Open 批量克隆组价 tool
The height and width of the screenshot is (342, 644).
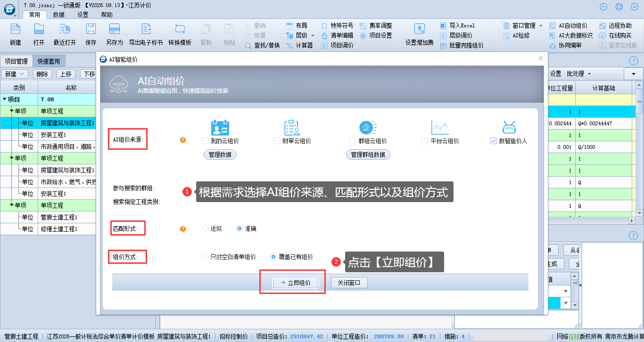[462, 46]
